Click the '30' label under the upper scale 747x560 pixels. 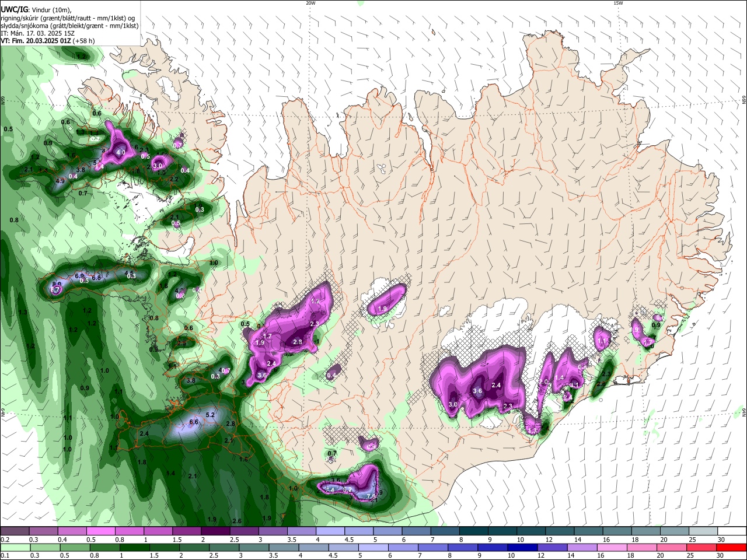tap(721, 540)
